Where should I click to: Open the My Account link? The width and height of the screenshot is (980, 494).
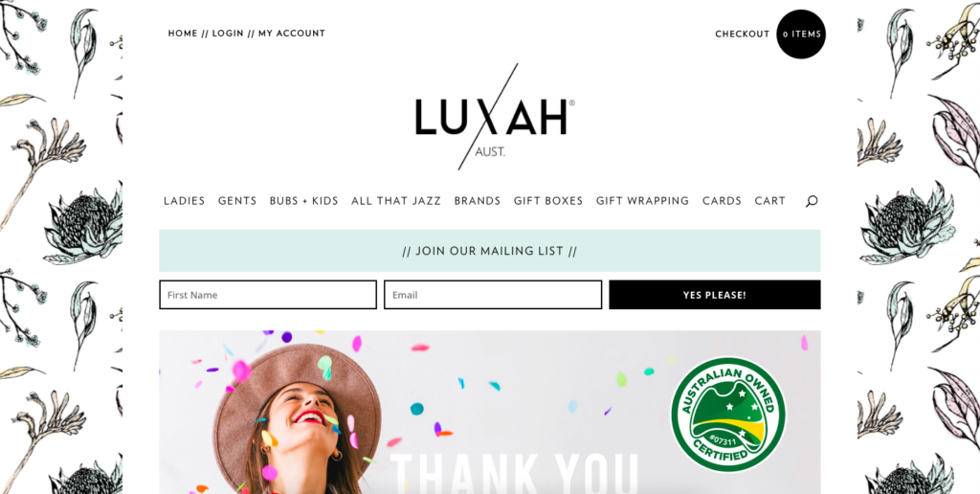click(292, 34)
